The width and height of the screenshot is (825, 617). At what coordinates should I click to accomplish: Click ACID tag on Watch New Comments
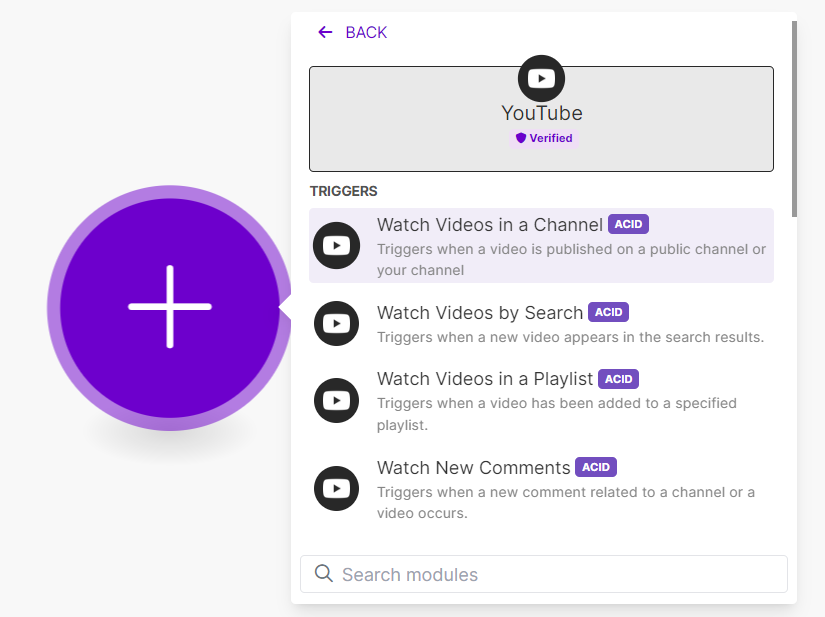[596, 467]
